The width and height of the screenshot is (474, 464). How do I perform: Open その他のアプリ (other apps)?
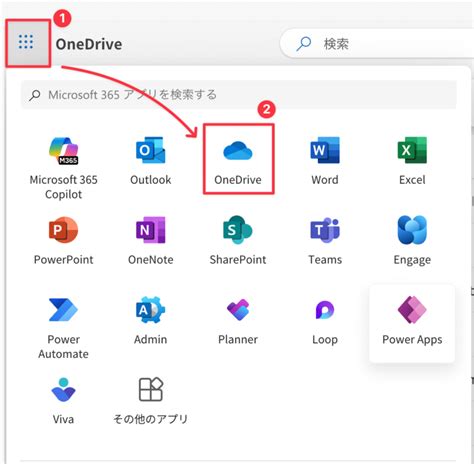click(x=151, y=401)
